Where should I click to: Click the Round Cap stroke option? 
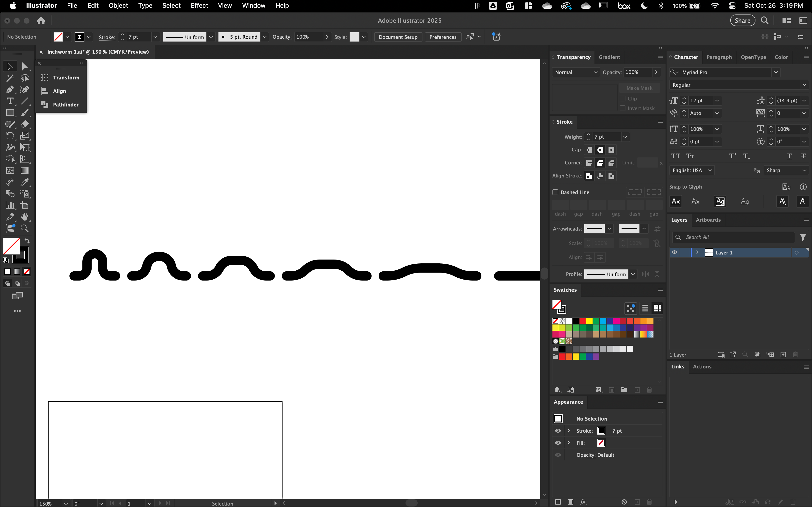tap(600, 150)
